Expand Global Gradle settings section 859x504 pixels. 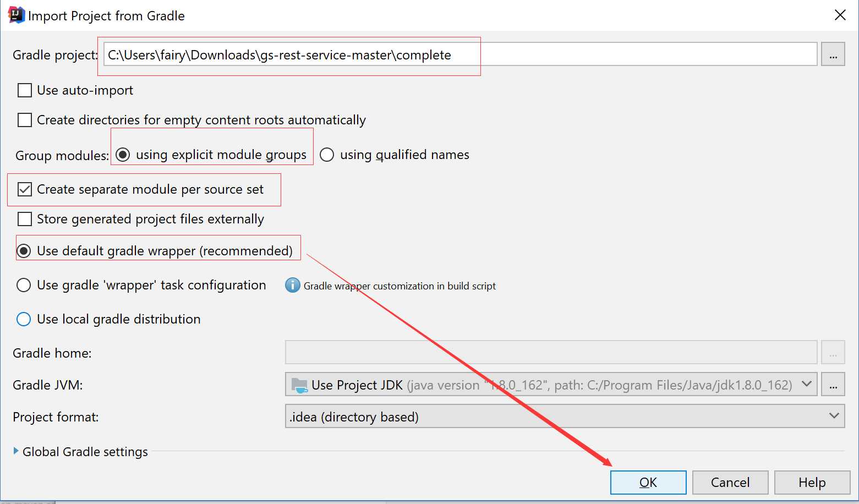tap(16, 451)
